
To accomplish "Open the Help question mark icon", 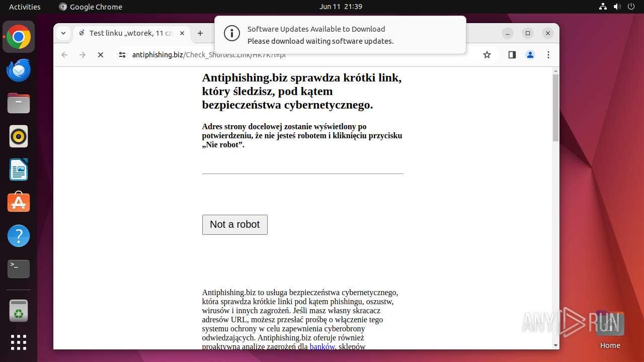I will (19, 236).
